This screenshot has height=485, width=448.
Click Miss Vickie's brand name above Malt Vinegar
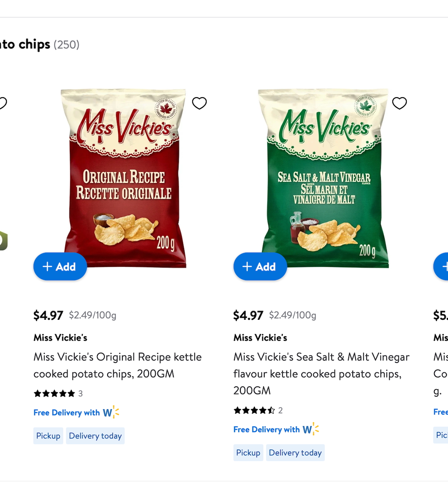(x=260, y=338)
